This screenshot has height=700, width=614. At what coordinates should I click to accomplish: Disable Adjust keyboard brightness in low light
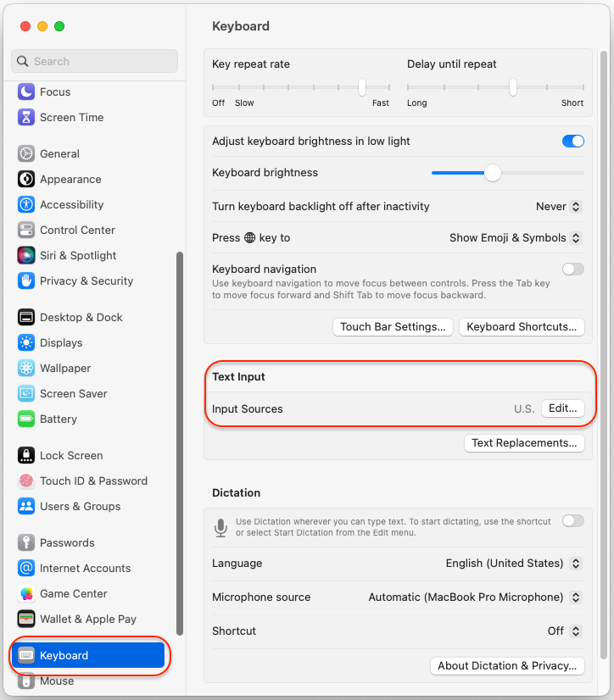572,141
